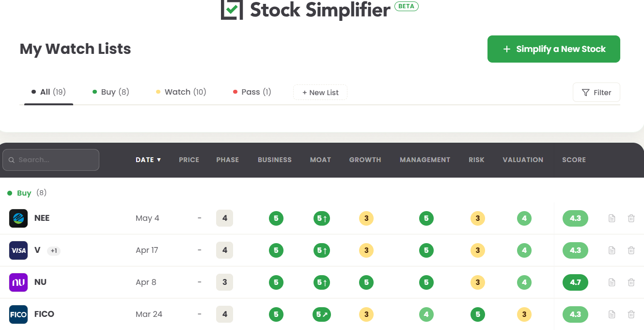Click the NEE company logo

pyautogui.click(x=18, y=218)
